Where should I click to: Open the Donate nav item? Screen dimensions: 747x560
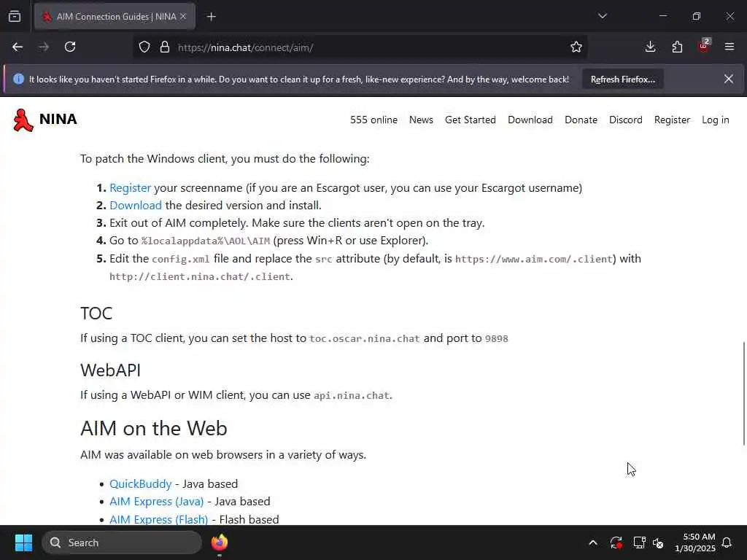(581, 120)
